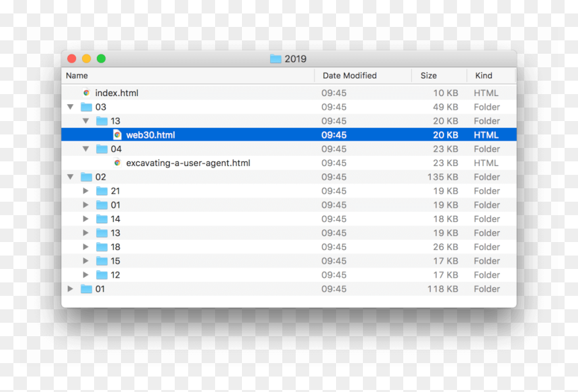The height and width of the screenshot is (392, 578).
Task: Expand the 19 KB 01 folder inside 02
Action: [x=86, y=205]
